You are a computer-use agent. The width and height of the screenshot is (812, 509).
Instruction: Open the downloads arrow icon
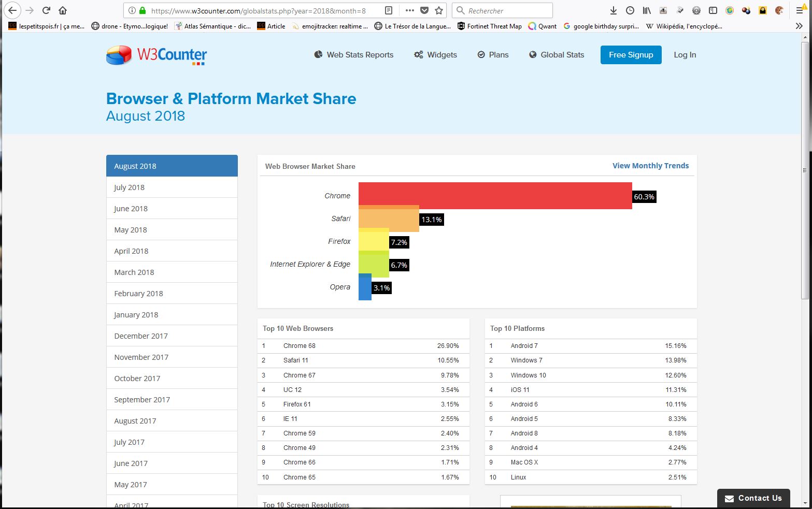(x=613, y=10)
